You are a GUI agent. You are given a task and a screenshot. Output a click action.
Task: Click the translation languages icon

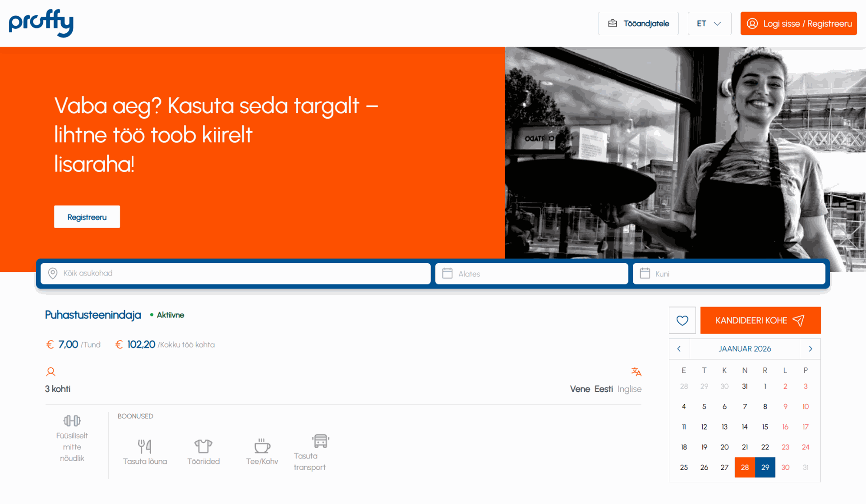636,371
